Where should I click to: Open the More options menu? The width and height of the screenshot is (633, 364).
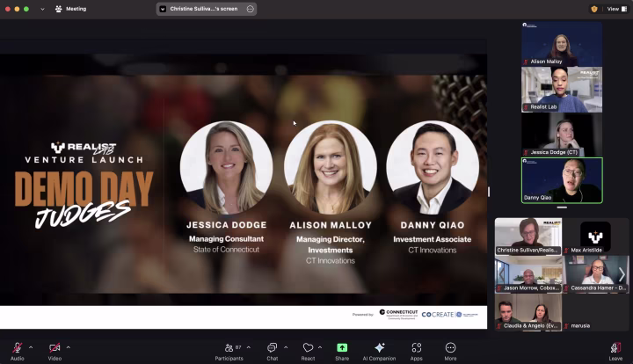(x=450, y=351)
